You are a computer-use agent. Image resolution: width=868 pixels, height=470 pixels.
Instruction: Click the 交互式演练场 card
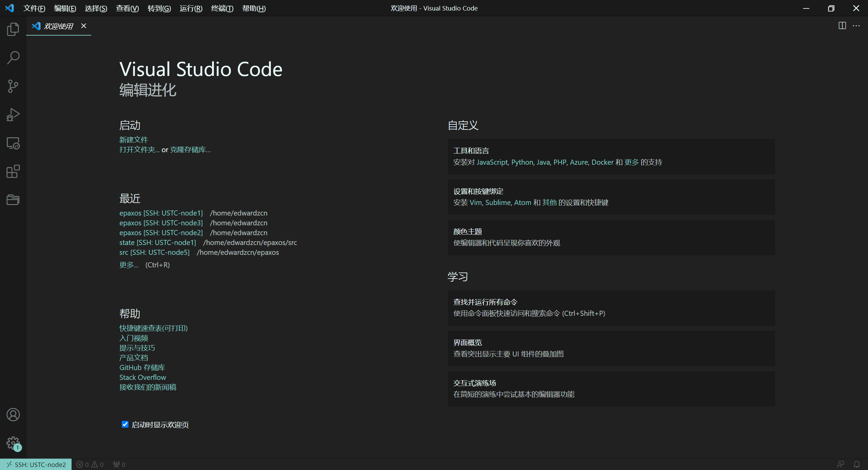click(x=611, y=389)
